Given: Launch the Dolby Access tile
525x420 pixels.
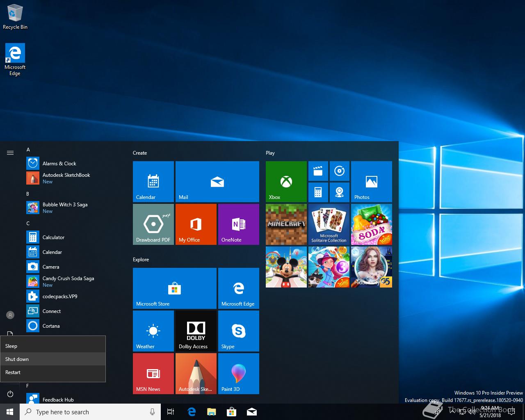Looking at the screenshot, I should (196, 331).
